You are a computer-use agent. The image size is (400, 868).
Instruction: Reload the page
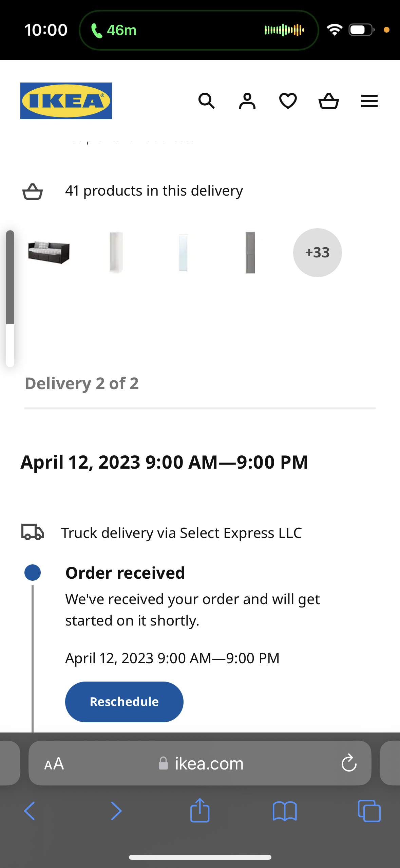click(349, 764)
